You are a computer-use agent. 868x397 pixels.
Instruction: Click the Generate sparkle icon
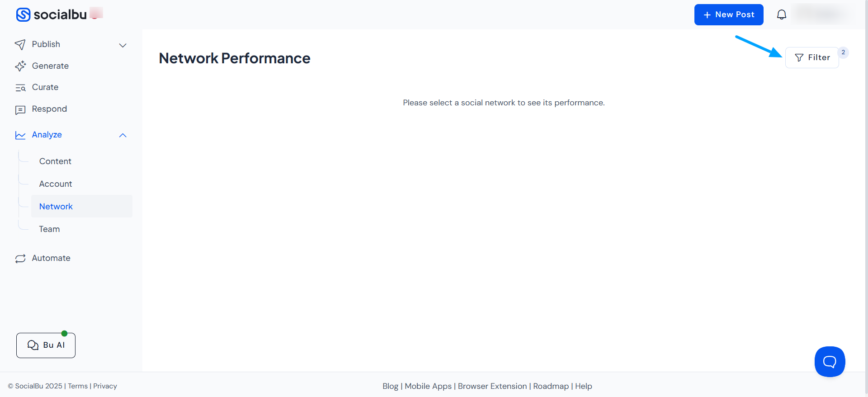coord(20,66)
